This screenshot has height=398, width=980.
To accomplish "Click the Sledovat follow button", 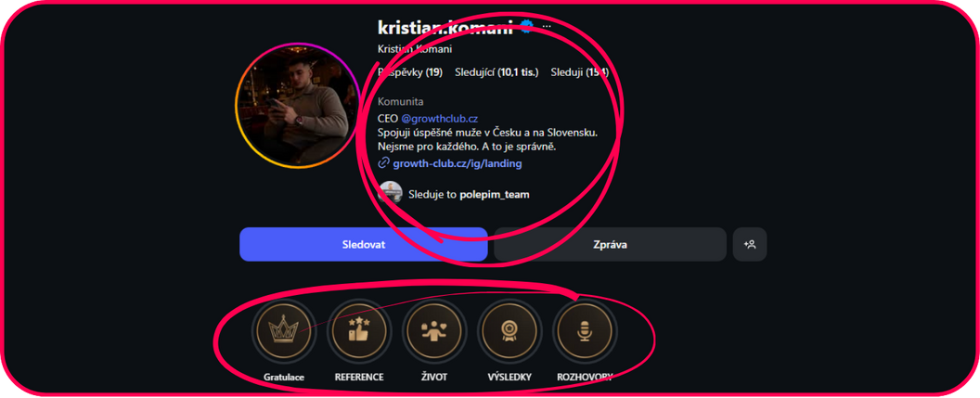I will point(363,244).
